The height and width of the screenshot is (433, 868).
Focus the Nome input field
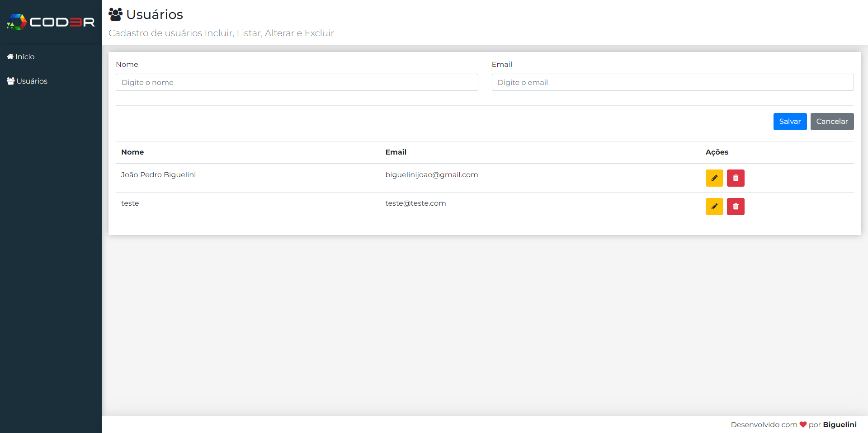pos(297,82)
